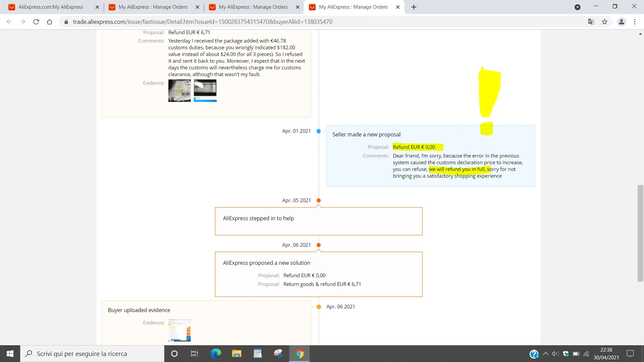644x362 pixels.
Task: Open File Explorer from the taskbar
Action: (x=236, y=354)
